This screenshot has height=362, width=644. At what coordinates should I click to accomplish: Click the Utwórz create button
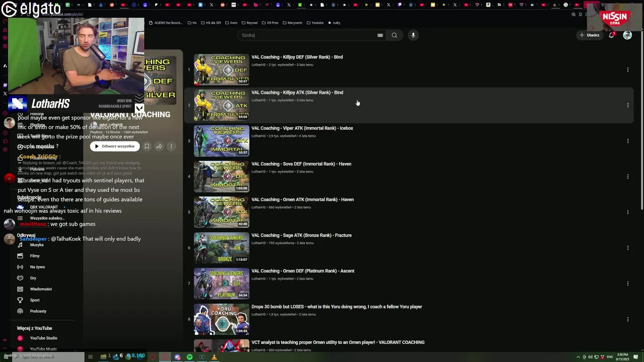pyautogui.click(x=589, y=35)
